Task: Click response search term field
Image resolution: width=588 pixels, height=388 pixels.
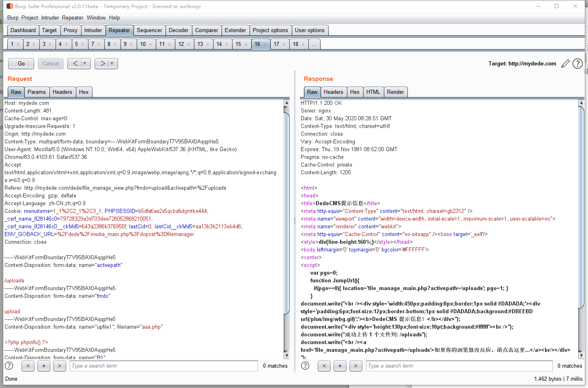Action: click(x=459, y=366)
